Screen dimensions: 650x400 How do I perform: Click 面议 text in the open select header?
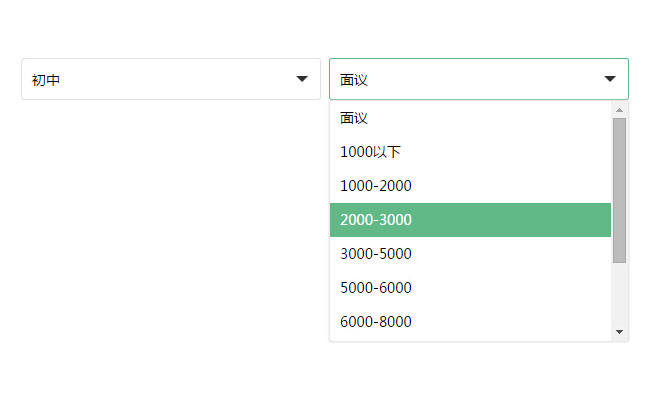[354, 79]
